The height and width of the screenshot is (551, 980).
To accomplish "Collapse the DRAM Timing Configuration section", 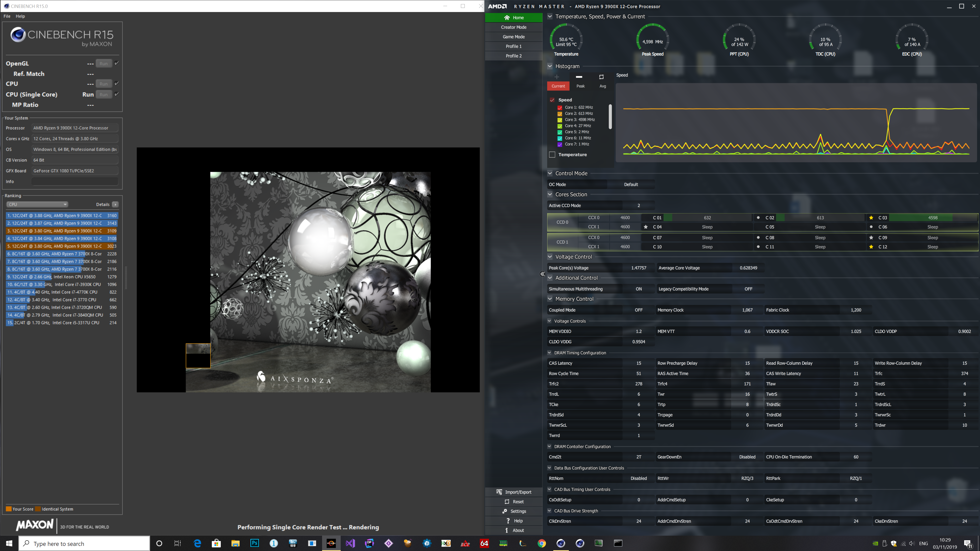I will (x=549, y=353).
